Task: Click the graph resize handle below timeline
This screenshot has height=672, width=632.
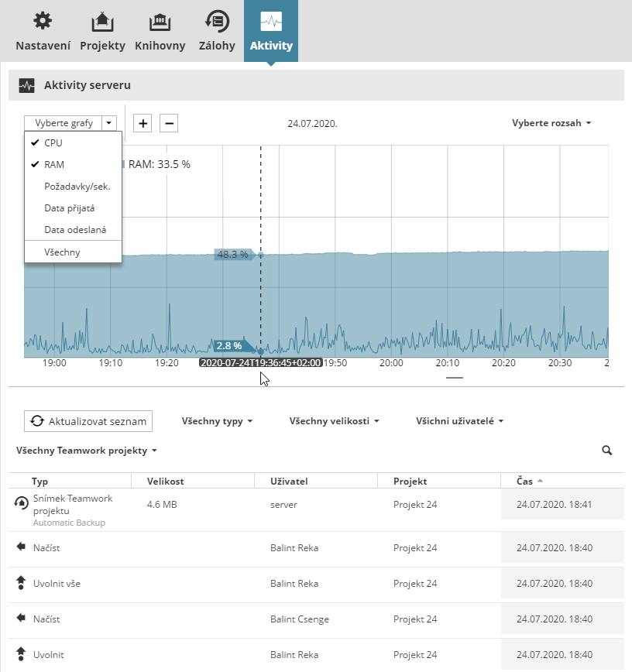Action: (455, 378)
